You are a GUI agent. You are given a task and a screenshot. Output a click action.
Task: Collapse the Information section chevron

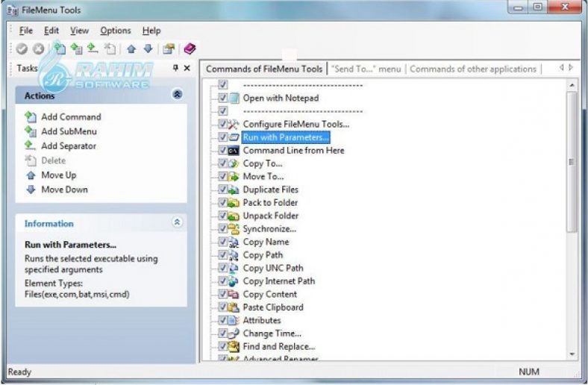(178, 222)
